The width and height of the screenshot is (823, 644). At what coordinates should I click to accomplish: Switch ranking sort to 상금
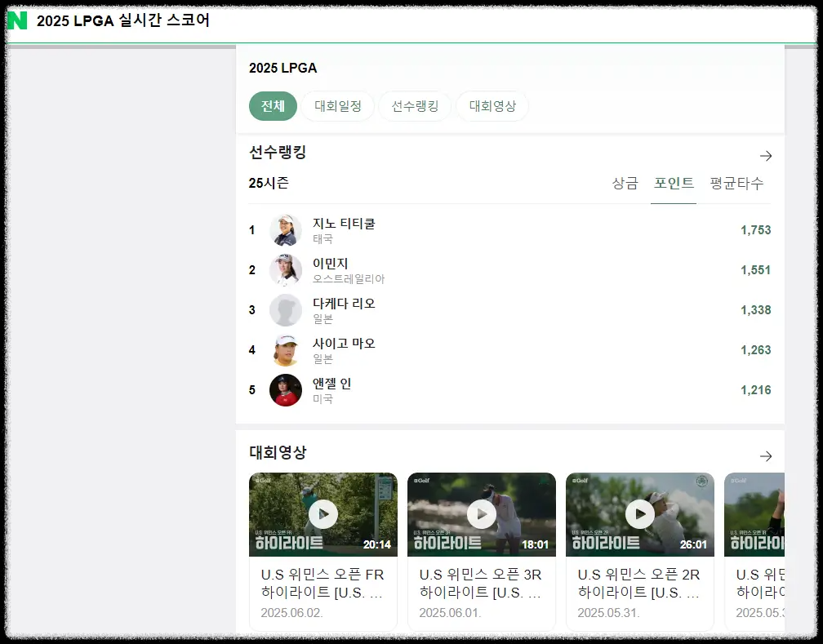(x=624, y=184)
